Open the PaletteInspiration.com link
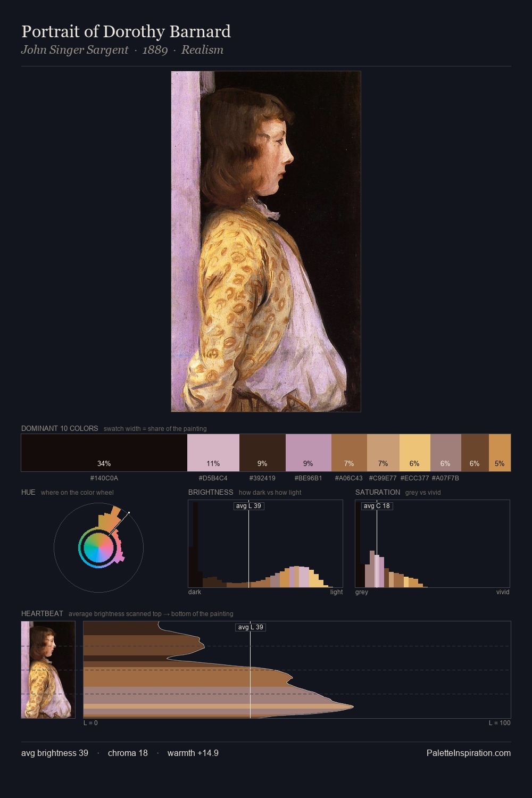Viewport: 532px width, 798px height. pyautogui.click(x=469, y=753)
